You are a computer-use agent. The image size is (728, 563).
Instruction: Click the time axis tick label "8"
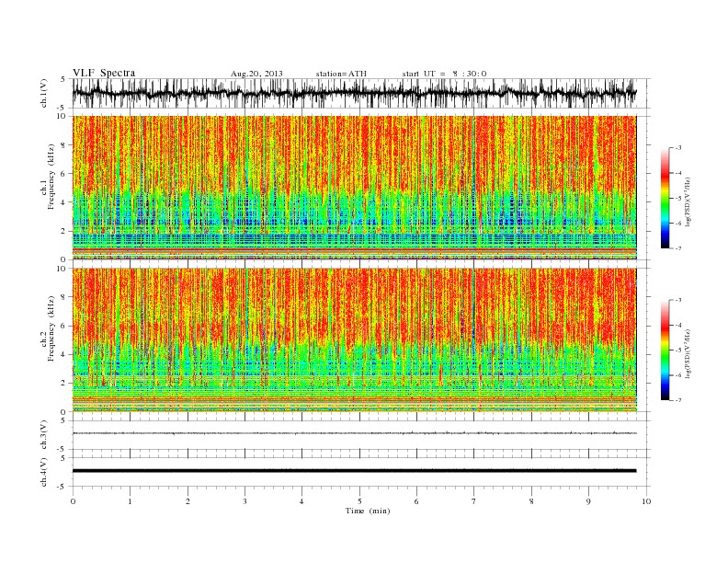[531, 501]
